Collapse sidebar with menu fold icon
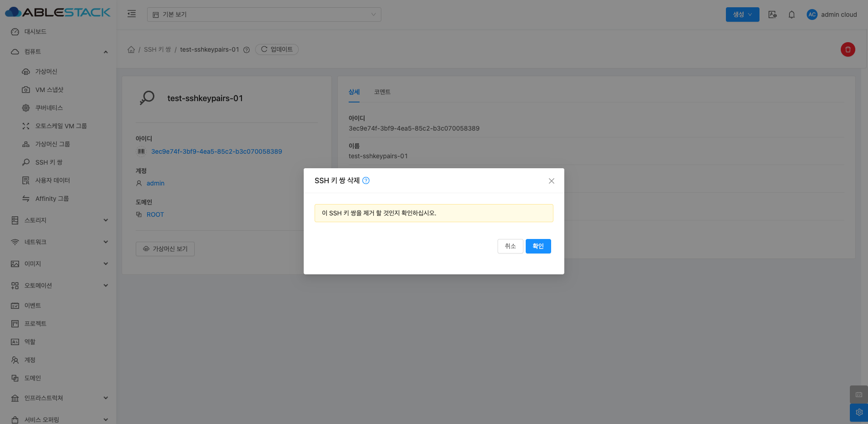This screenshot has width=868, height=424. [132, 14]
